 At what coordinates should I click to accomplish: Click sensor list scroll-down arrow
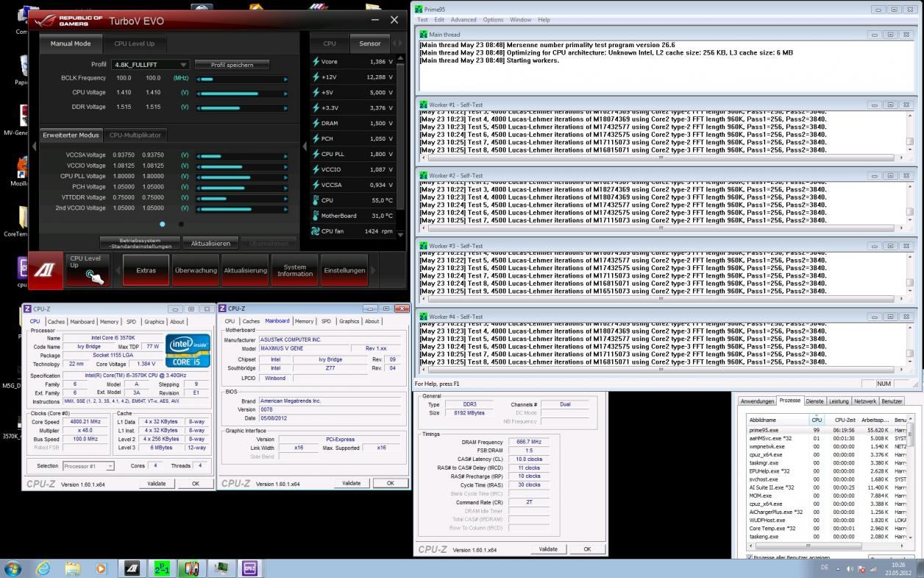(x=401, y=234)
